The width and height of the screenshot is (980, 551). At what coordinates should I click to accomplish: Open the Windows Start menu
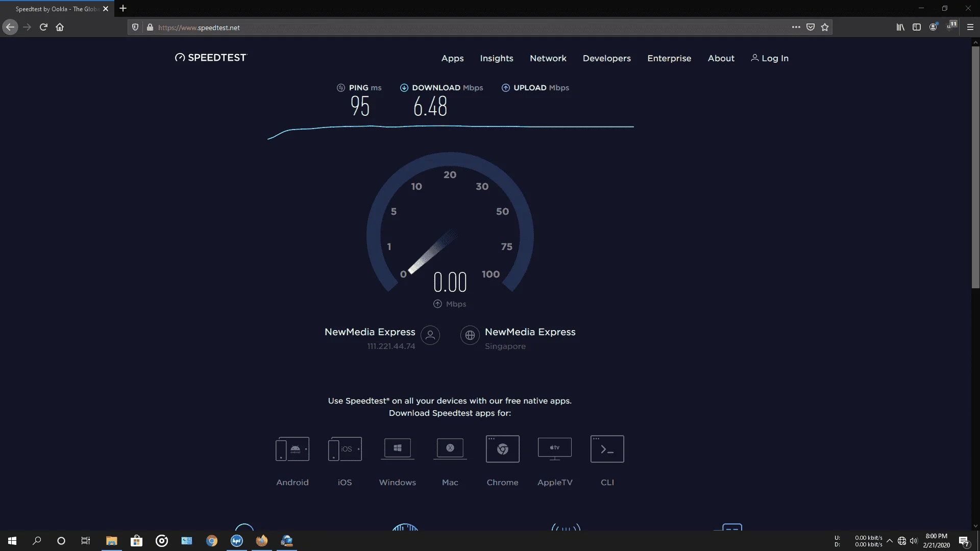tap(12, 541)
